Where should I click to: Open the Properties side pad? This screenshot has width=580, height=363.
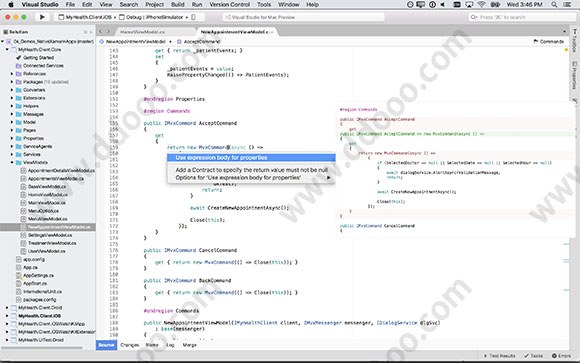coord(574,76)
